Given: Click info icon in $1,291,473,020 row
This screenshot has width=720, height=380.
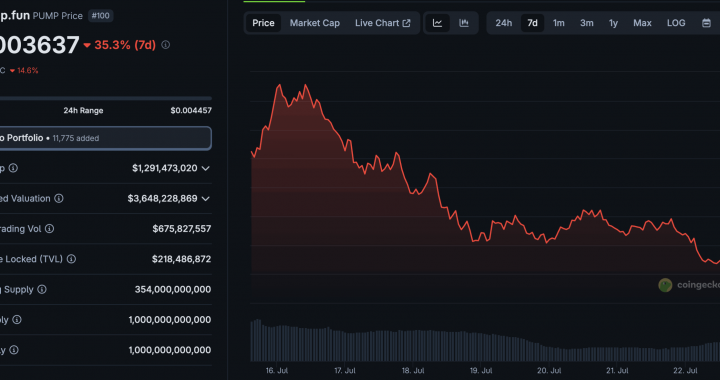Looking at the screenshot, I should [13, 168].
